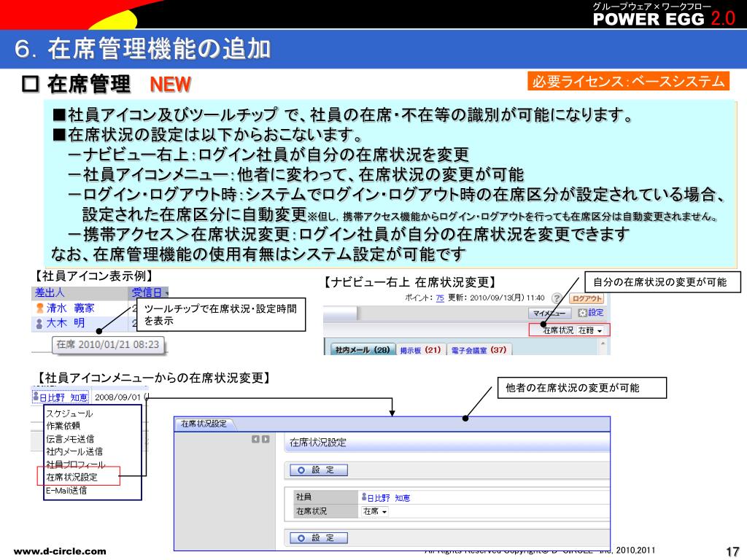The image size is (747, 560).
Task: Click the 日比野 知恵 link in list row
Action: click(63, 397)
